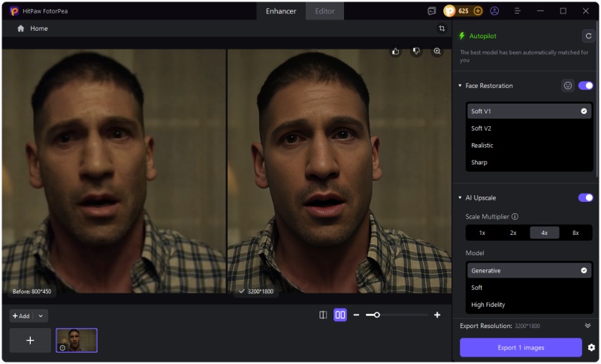Switch to the Editor tab
Screen dimensions: 601x364
pos(325,11)
